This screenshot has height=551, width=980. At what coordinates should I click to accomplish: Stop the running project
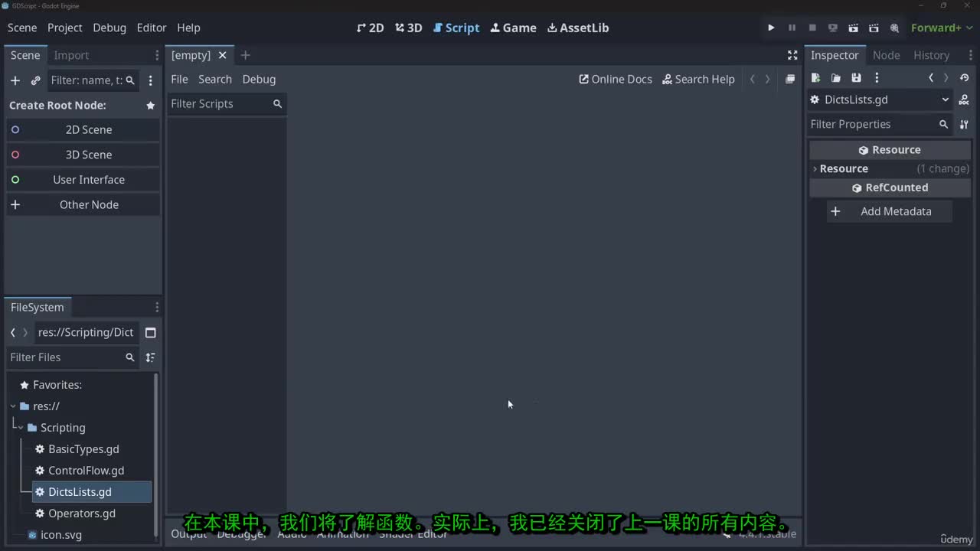click(x=812, y=28)
